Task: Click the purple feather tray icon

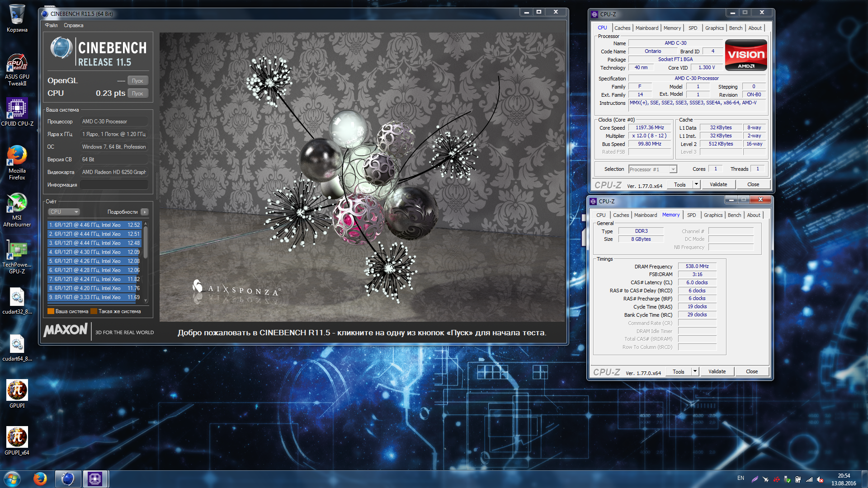Action: [755, 479]
